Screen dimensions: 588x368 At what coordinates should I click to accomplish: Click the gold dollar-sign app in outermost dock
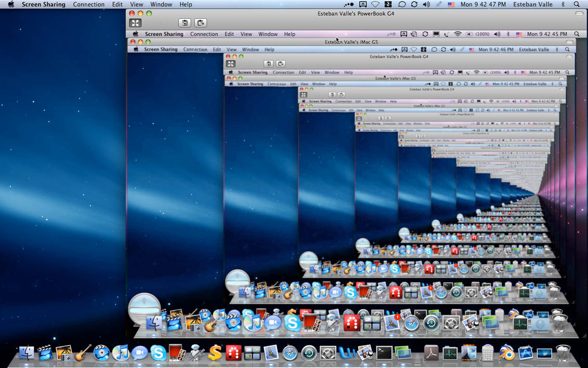215,353
